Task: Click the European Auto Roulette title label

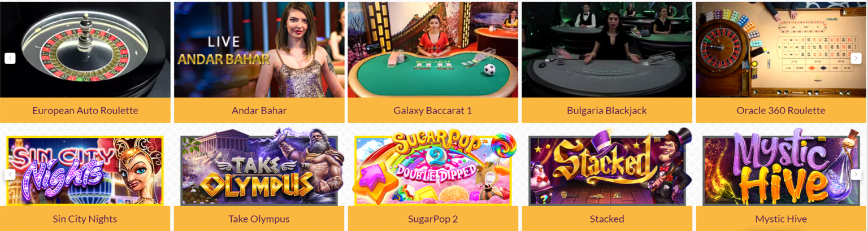Action: point(85,111)
